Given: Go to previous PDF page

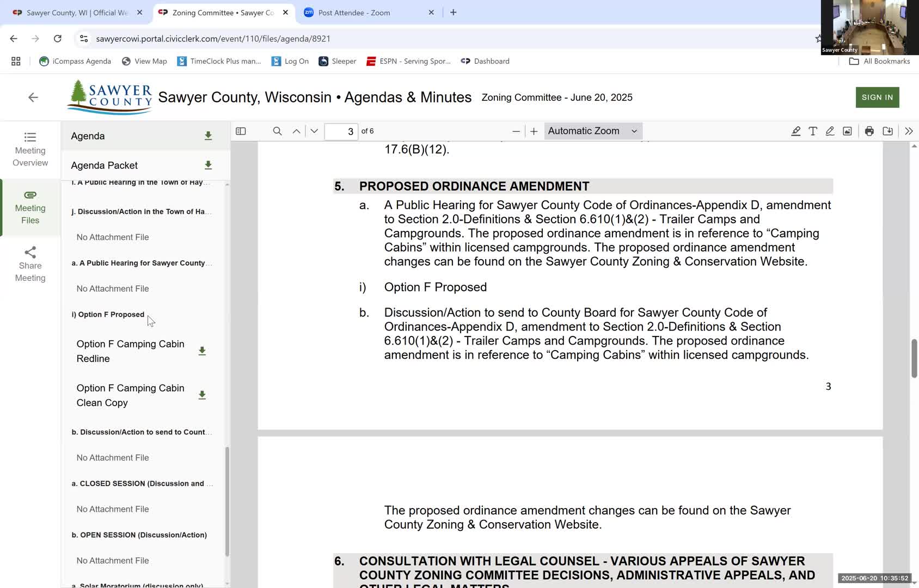Looking at the screenshot, I should point(296,131).
